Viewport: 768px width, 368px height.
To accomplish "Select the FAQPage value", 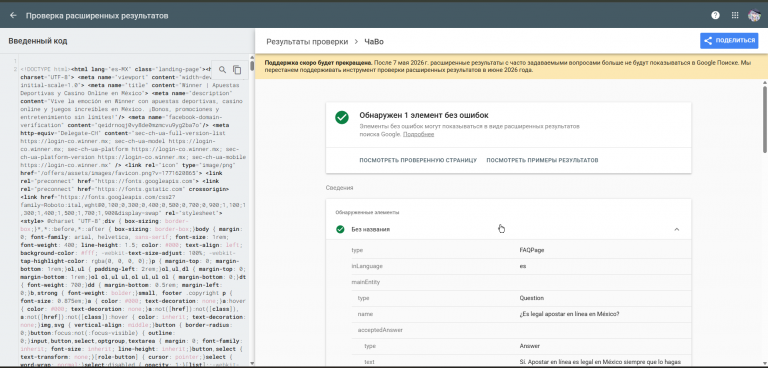I will pyautogui.click(x=531, y=250).
